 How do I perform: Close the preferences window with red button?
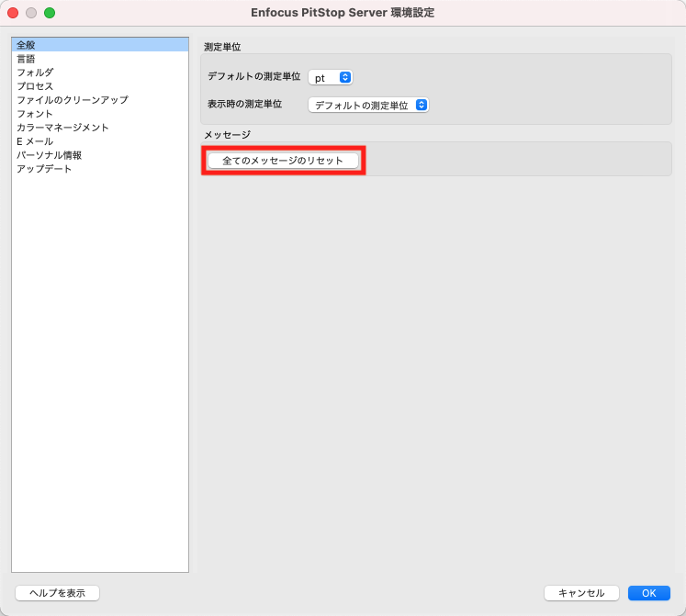tap(13, 13)
